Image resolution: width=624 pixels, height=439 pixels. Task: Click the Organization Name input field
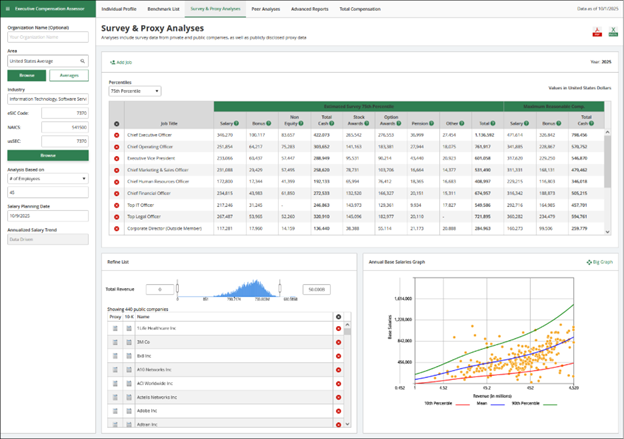(x=47, y=36)
